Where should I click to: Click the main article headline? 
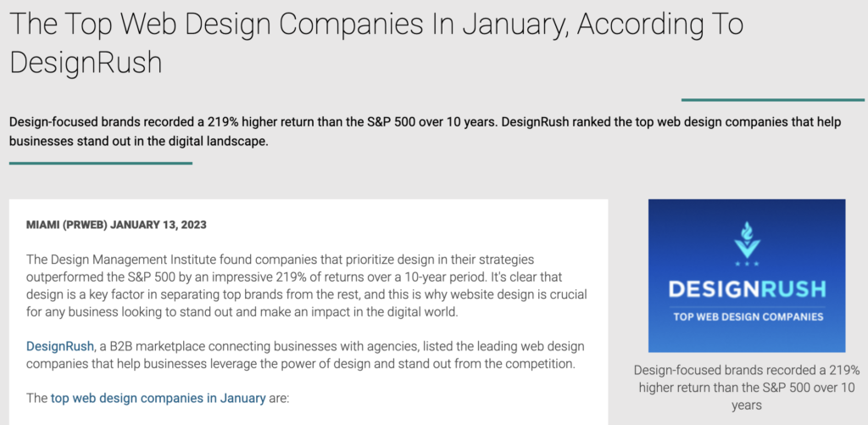[376, 43]
